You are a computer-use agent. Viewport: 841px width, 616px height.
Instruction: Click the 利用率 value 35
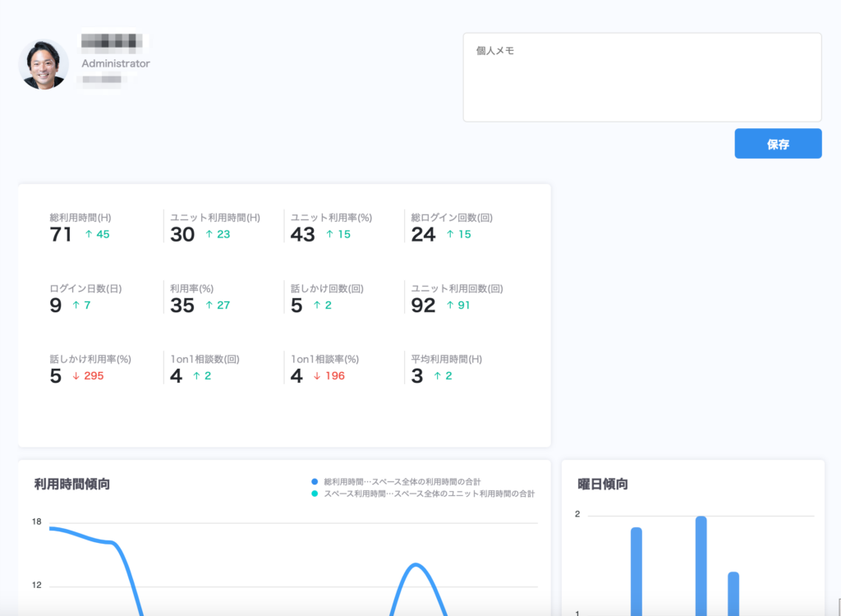(x=182, y=306)
